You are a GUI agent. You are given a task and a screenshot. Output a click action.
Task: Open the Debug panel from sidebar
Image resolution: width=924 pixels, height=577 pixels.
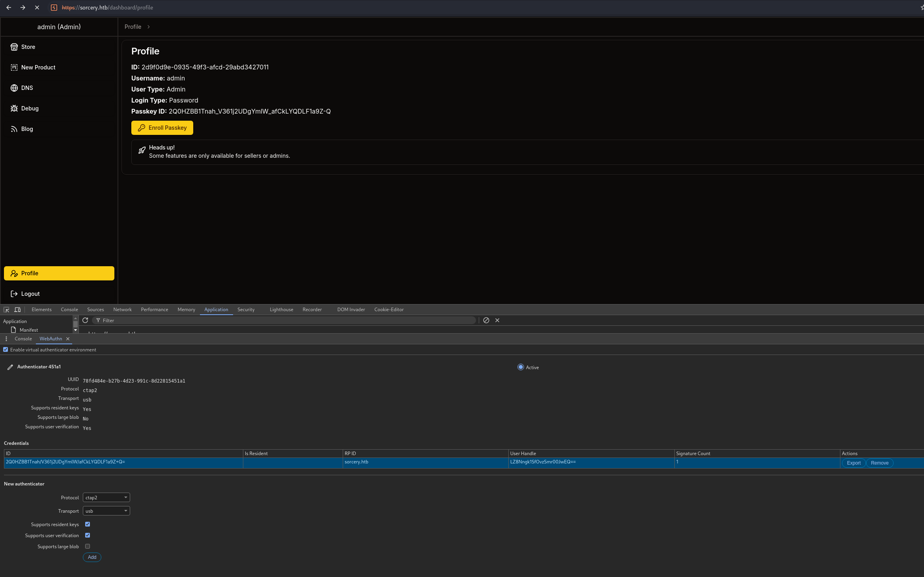tap(30, 108)
